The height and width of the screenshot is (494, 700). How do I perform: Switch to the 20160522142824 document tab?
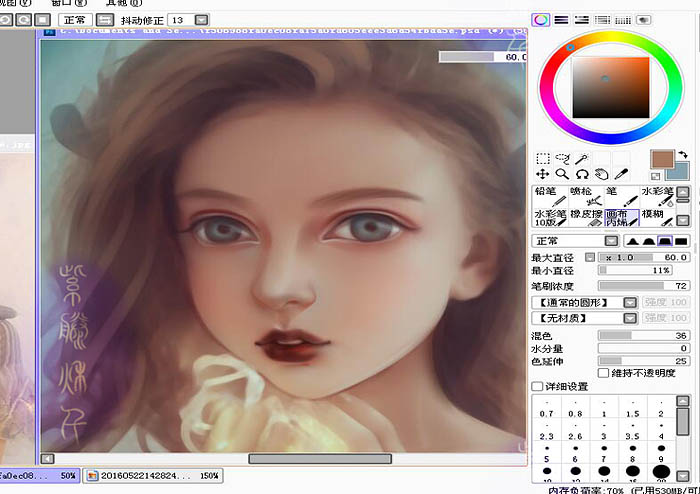tap(153, 476)
